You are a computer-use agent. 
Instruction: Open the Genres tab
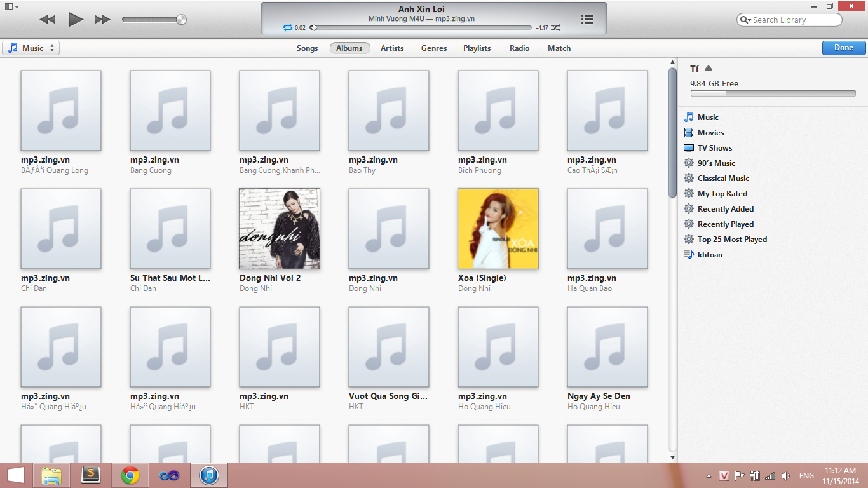[x=434, y=48]
